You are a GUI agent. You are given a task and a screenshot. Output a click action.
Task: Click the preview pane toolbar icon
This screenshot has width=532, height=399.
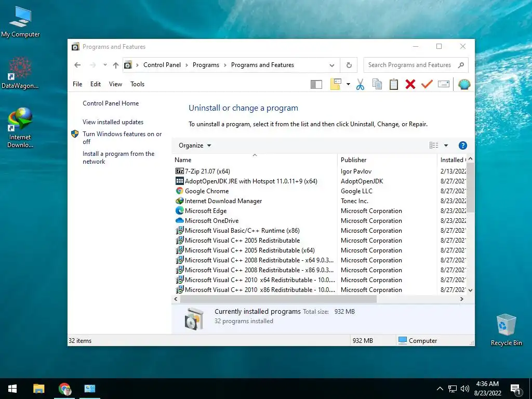[x=316, y=84]
